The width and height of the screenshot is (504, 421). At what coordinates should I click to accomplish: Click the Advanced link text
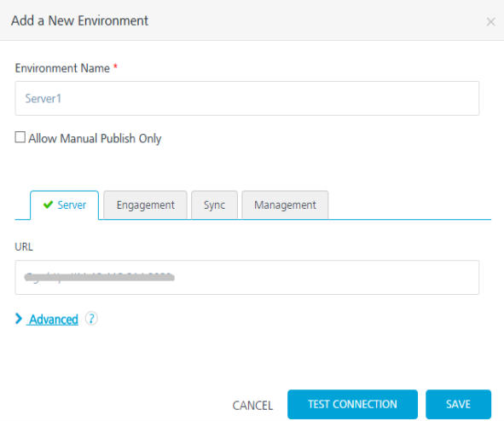54,320
